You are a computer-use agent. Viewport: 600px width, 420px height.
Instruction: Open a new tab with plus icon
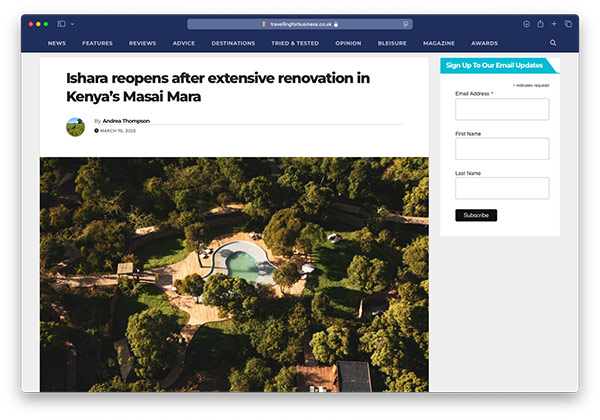(554, 23)
